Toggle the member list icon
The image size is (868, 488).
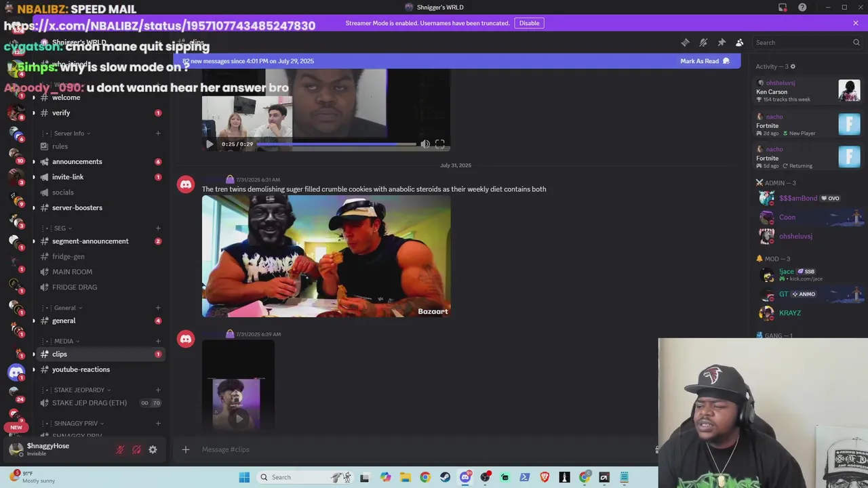click(740, 43)
